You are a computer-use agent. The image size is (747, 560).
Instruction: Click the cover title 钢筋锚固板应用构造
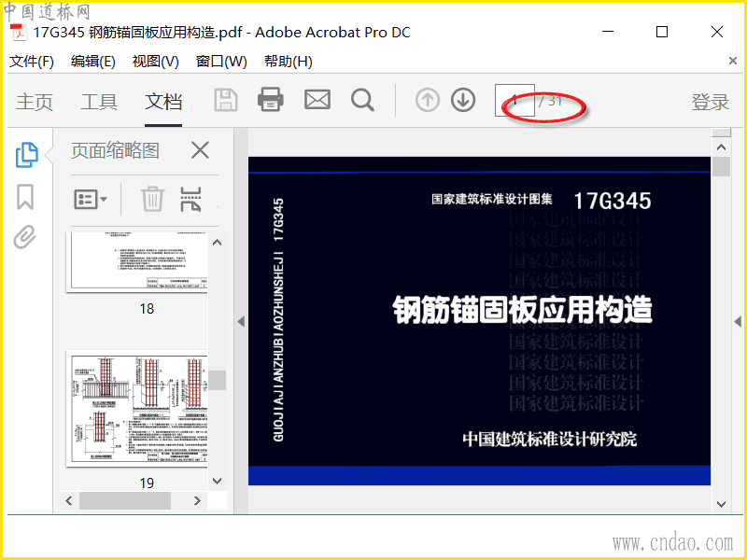[523, 310]
